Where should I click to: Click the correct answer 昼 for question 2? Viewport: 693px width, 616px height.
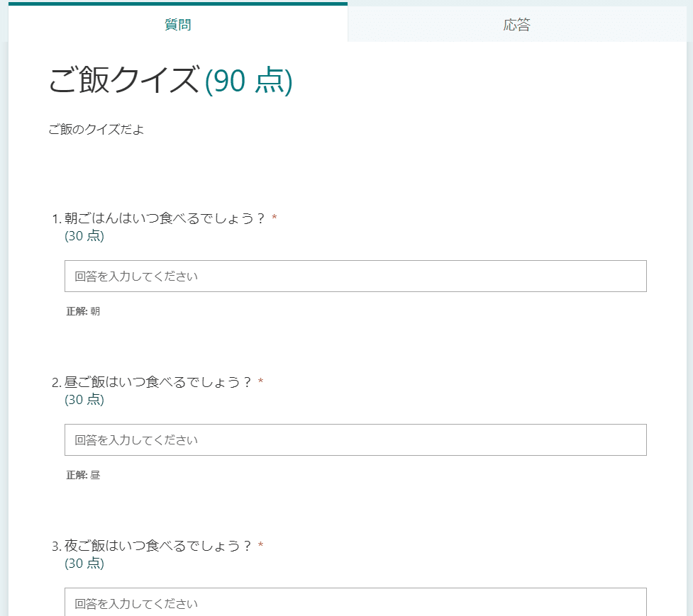click(96, 475)
